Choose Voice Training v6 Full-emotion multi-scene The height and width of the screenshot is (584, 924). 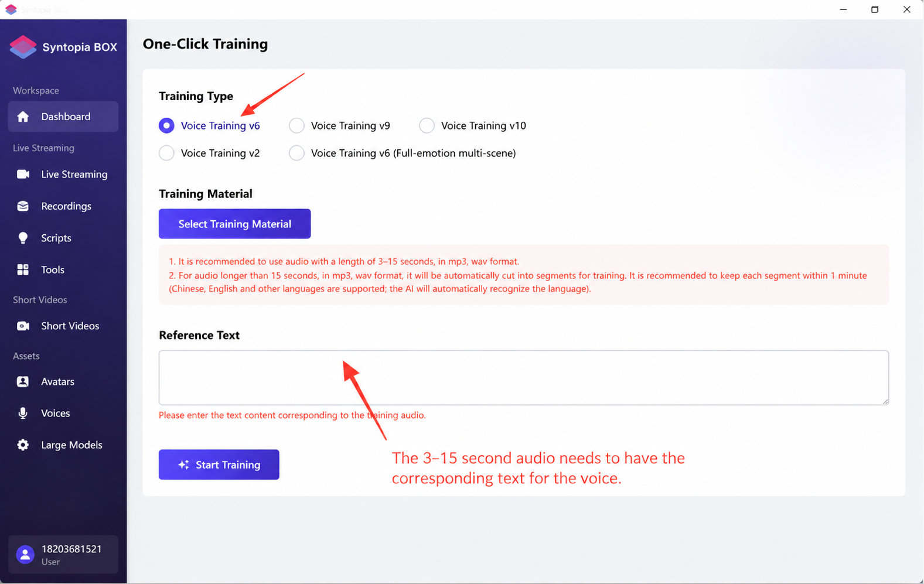tap(296, 153)
